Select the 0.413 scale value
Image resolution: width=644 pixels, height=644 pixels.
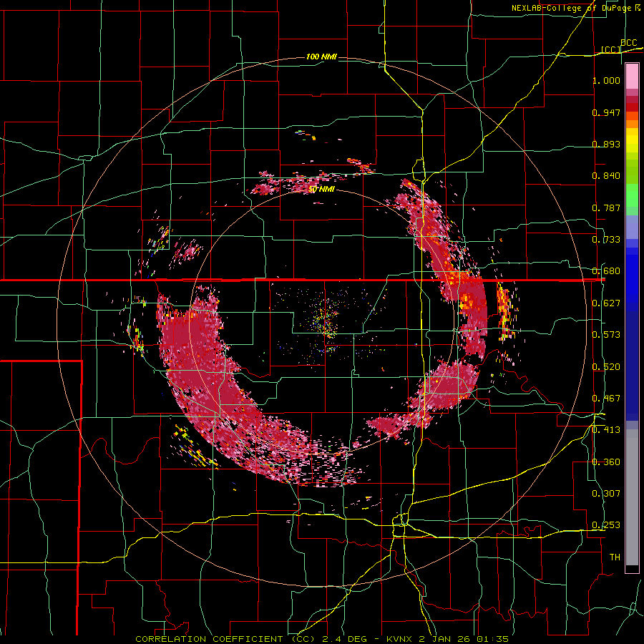(606, 430)
